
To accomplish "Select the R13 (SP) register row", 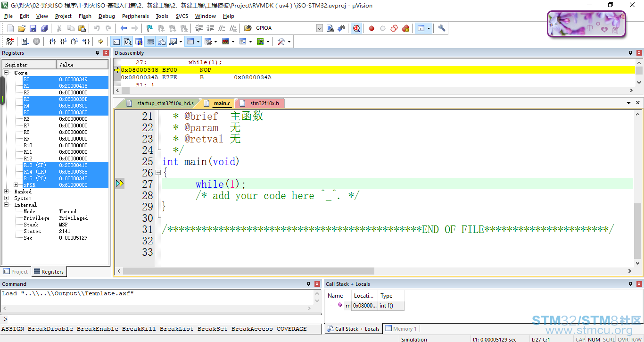I will [66, 165].
